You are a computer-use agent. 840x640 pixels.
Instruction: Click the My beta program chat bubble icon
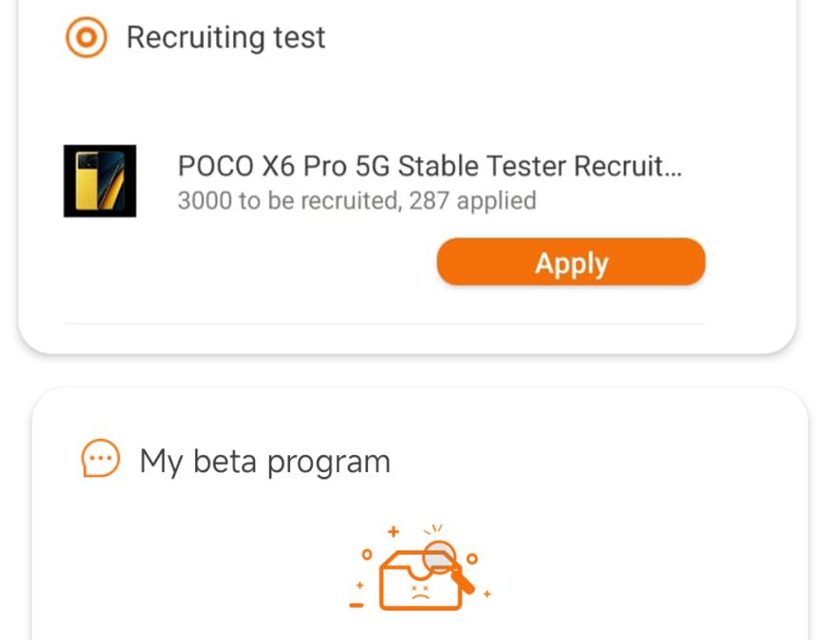(x=100, y=460)
